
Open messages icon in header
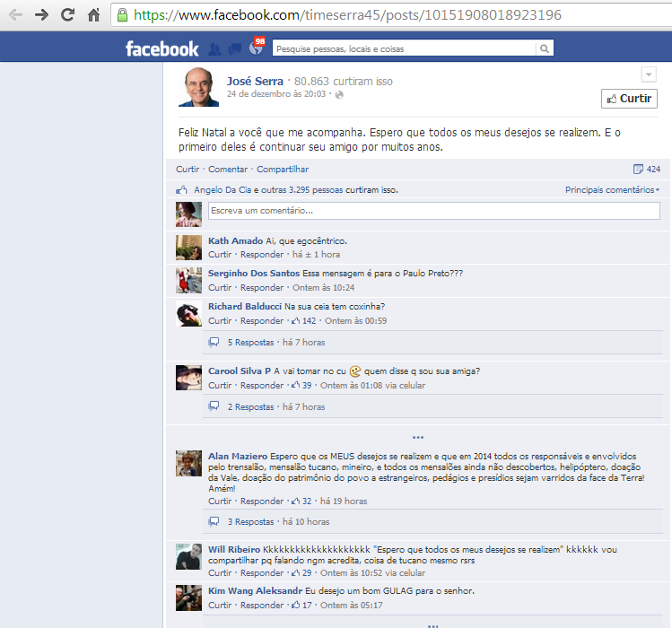tap(234, 49)
